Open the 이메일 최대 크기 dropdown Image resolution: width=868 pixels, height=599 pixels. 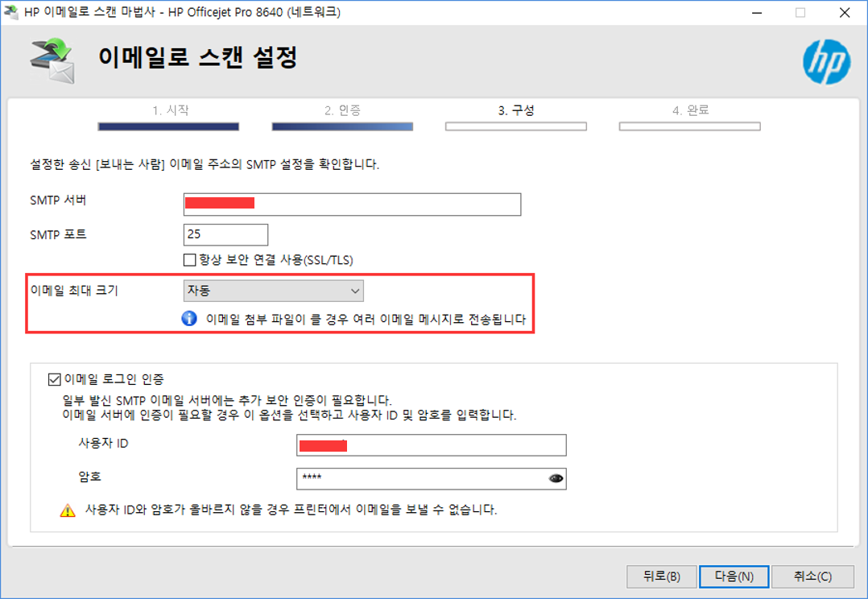click(x=274, y=291)
